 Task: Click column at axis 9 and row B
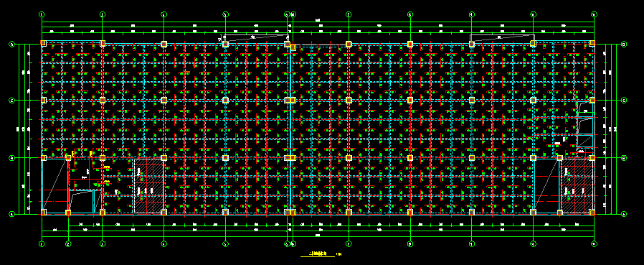(x=471, y=157)
